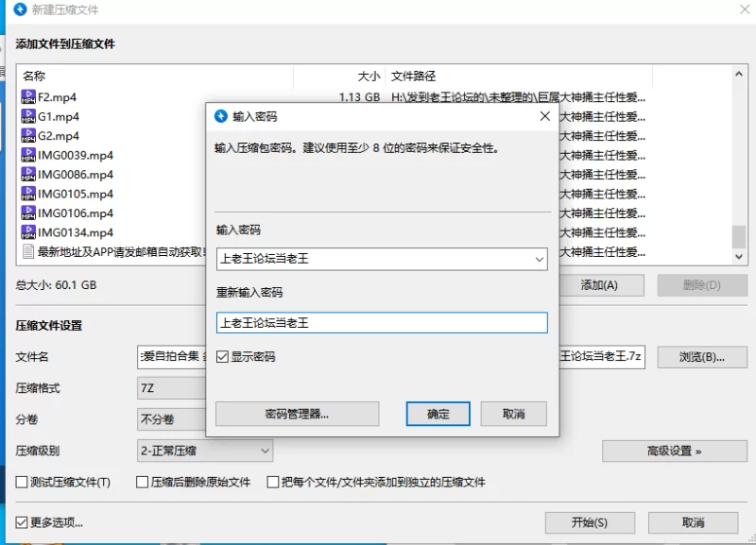Toggle the 更多选项... checkbox
The height and width of the screenshot is (545, 756).
(21, 522)
